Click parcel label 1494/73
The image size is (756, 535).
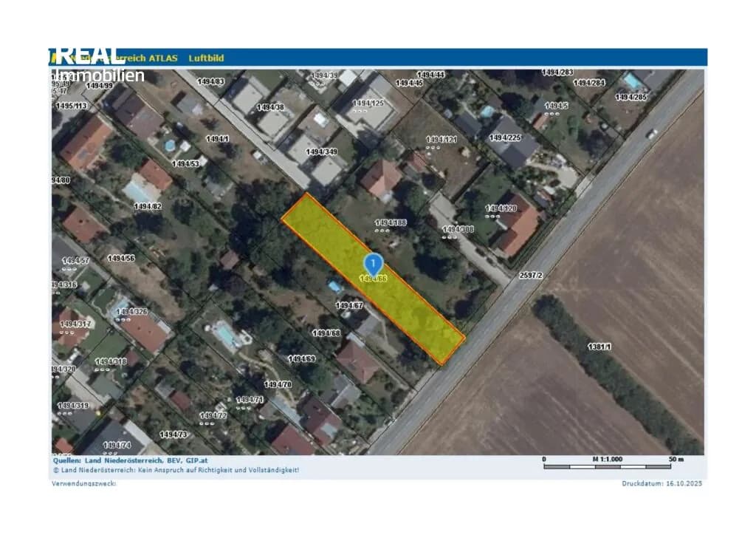[x=173, y=435]
